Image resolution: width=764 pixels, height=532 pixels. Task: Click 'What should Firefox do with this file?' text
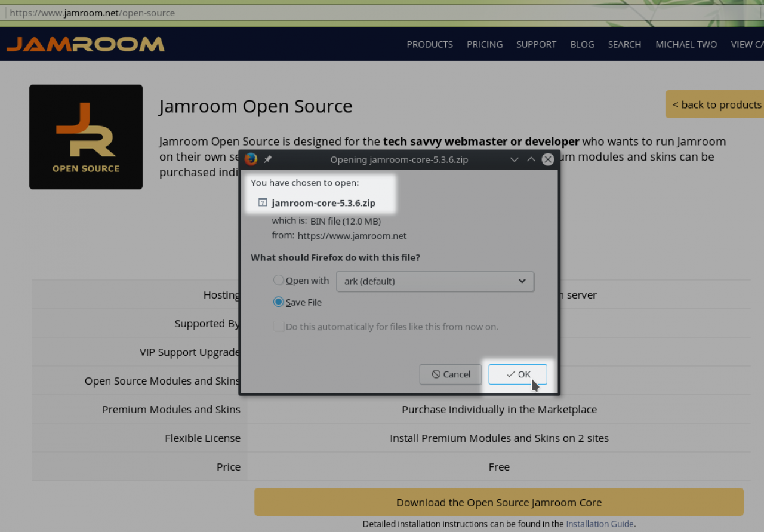pyautogui.click(x=335, y=257)
